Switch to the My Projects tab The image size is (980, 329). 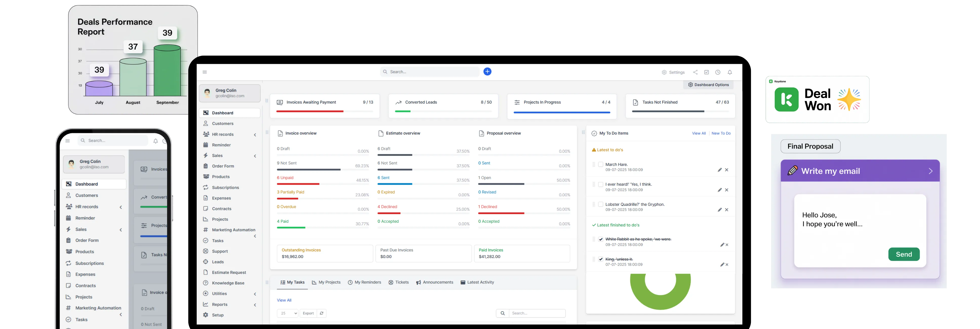point(326,282)
